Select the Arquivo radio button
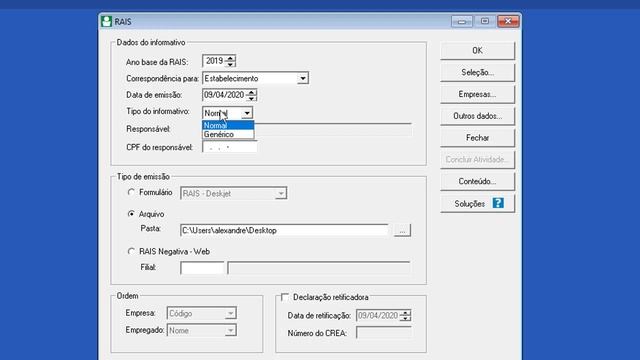Screen dimensions: 640x360 point(131,213)
